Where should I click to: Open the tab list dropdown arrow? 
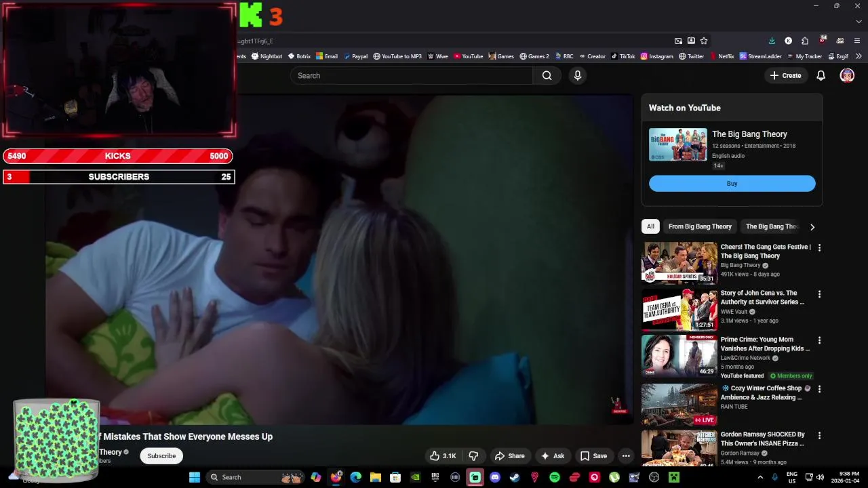pyautogui.click(x=859, y=22)
